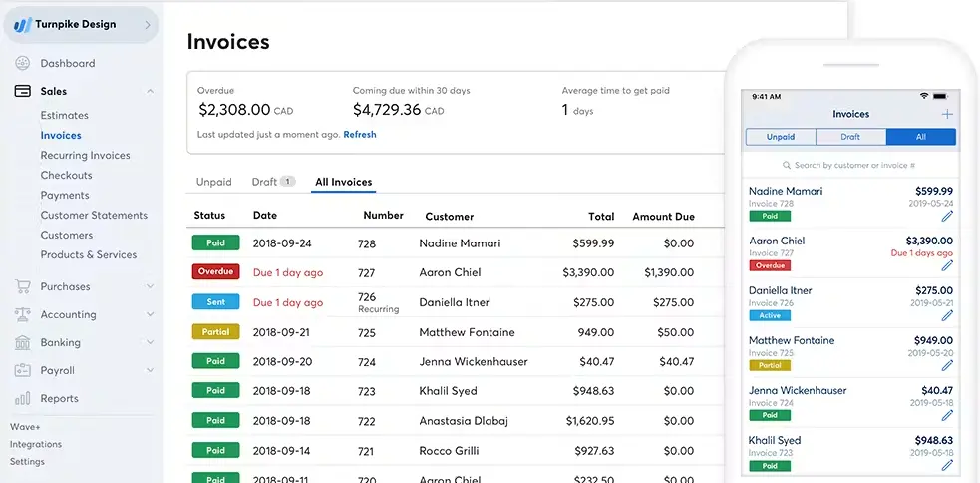Tap Matthew Fontaine invoice on phone
Screen dimensions: 980x483
[x=850, y=353]
